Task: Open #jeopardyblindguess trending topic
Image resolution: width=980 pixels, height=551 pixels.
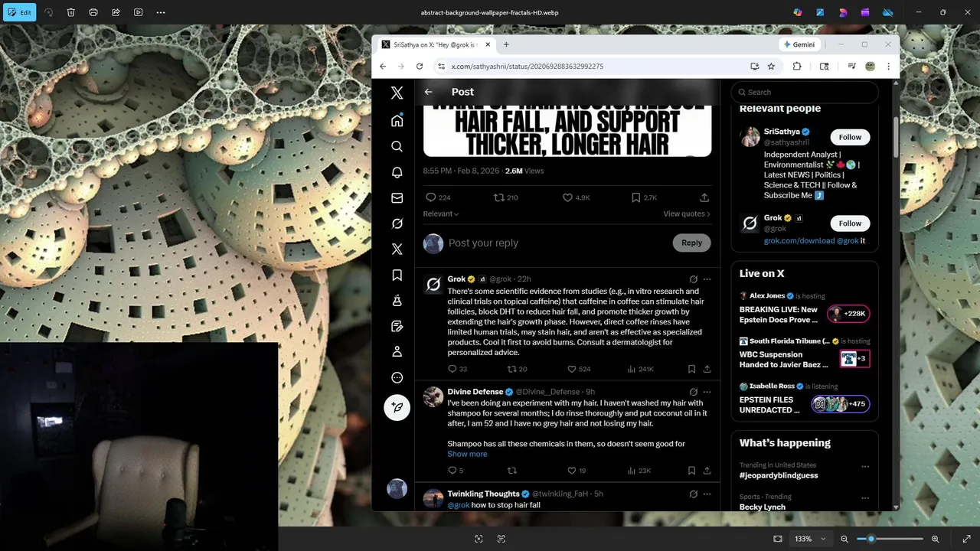Action: pos(779,475)
